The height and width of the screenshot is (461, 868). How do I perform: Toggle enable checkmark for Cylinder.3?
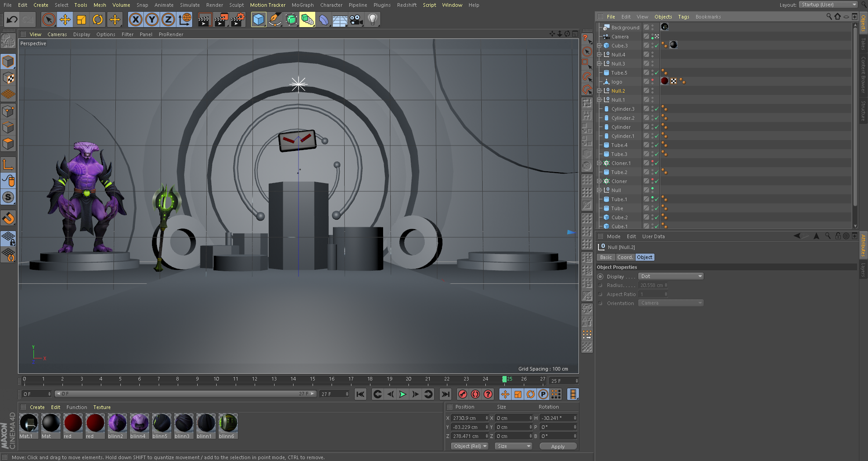coord(657,109)
